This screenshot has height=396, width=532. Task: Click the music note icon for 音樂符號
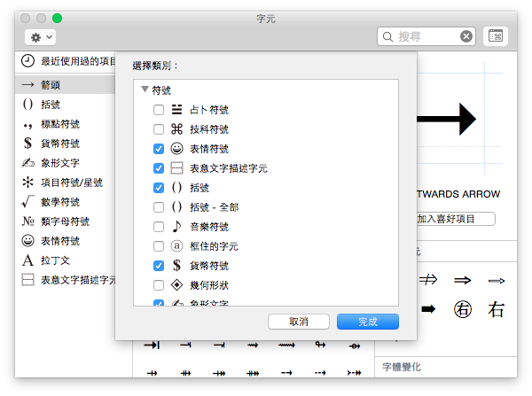(176, 227)
